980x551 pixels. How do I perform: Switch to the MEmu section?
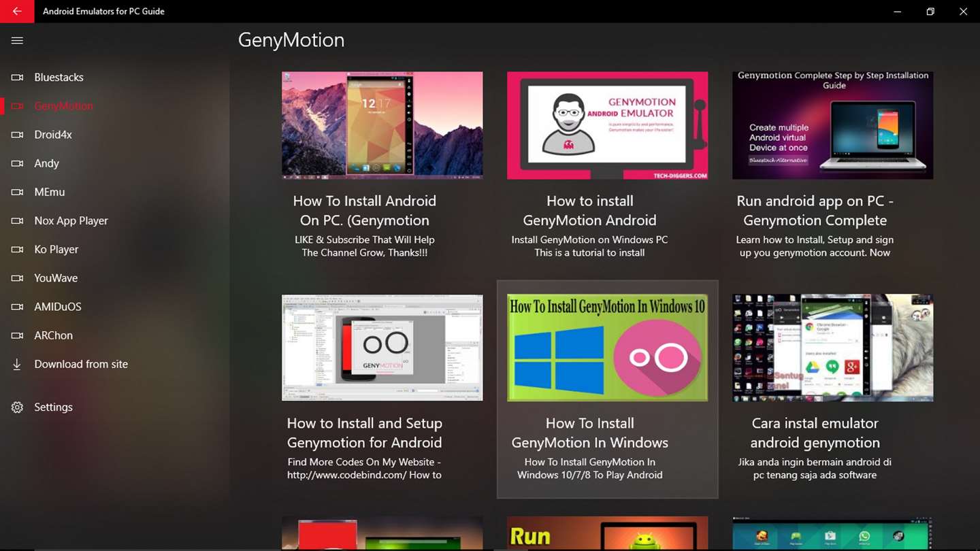coord(50,192)
